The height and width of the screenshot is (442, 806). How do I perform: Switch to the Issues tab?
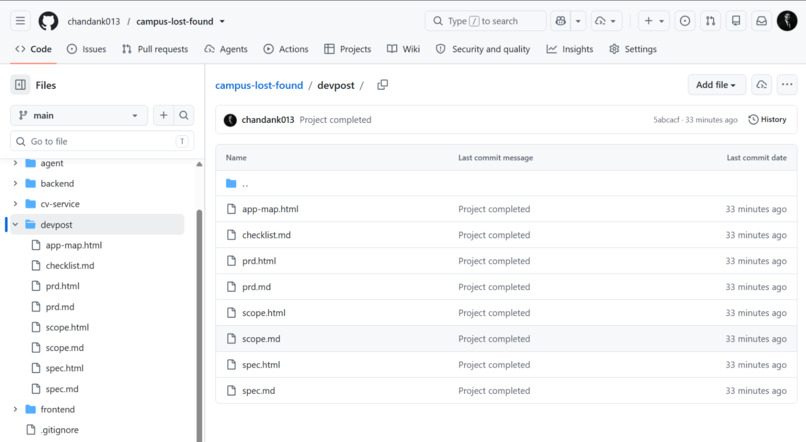click(x=86, y=49)
